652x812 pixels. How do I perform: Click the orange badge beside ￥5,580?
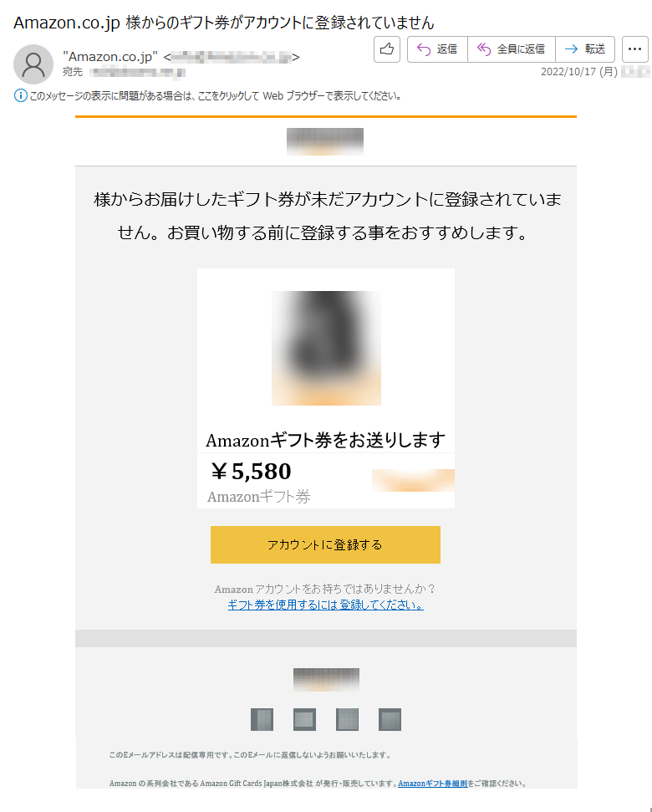tap(413, 480)
